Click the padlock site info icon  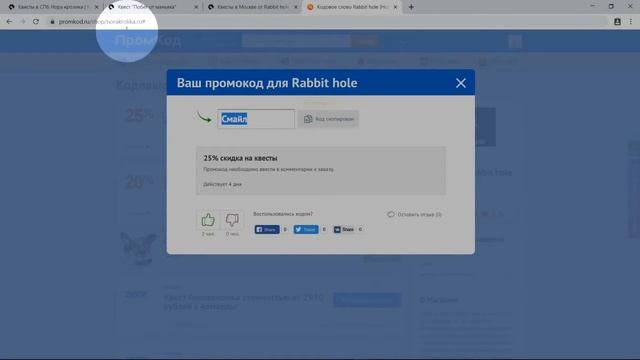[52, 22]
